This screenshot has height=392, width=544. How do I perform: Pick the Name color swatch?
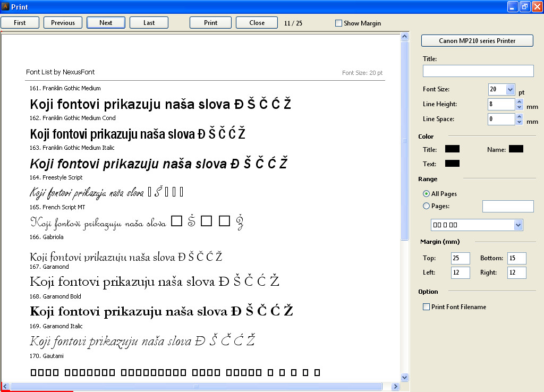pyautogui.click(x=516, y=149)
